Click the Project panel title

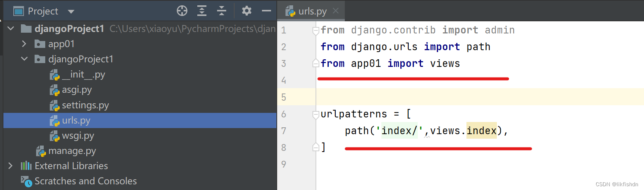(43, 11)
